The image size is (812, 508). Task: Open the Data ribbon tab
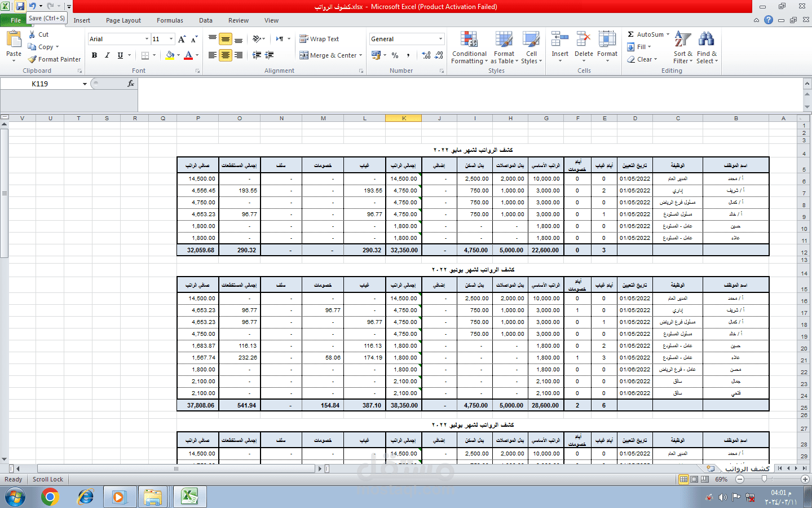[x=206, y=20]
